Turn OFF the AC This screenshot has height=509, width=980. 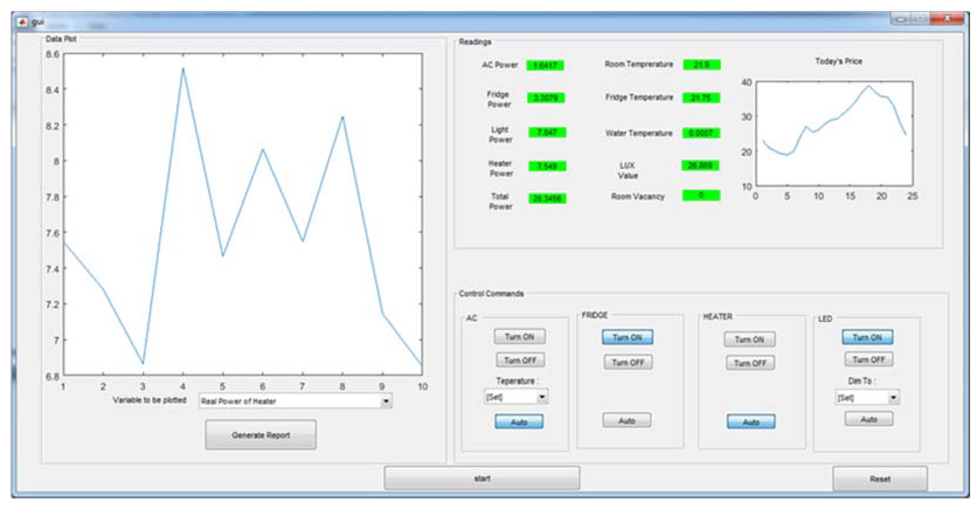(x=520, y=360)
